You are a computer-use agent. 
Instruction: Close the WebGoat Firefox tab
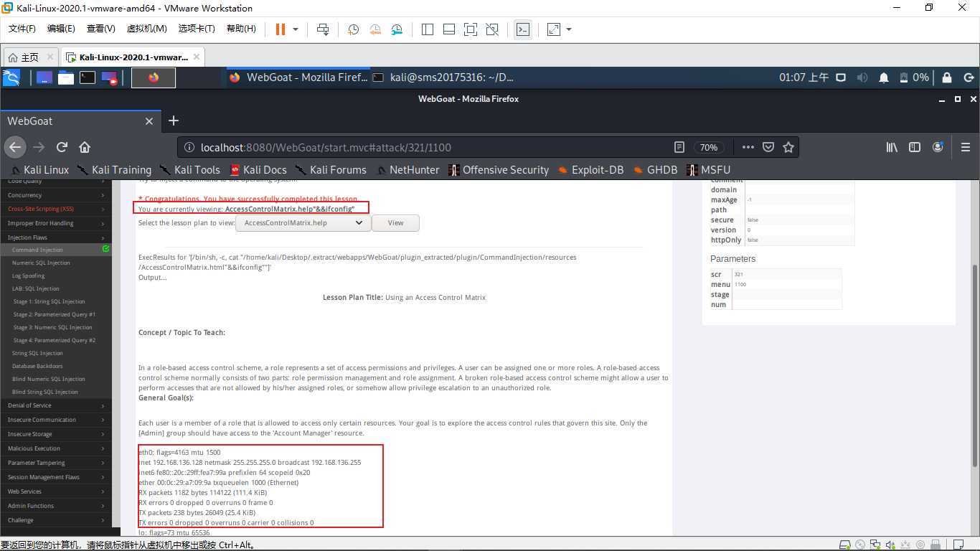click(149, 121)
